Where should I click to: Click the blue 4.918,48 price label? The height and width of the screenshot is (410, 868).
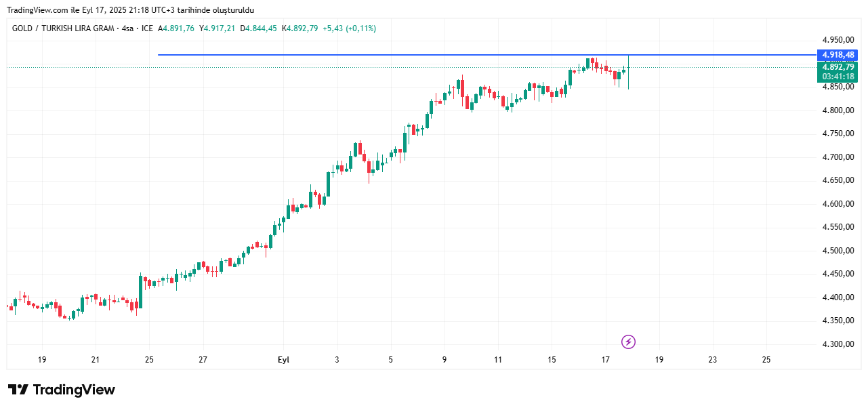pyautogui.click(x=838, y=55)
